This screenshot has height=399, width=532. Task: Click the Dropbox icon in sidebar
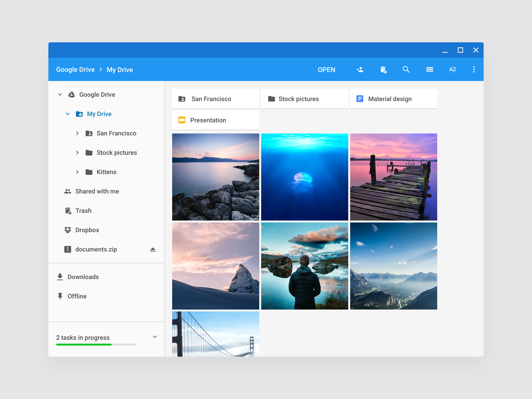point(68,230)
